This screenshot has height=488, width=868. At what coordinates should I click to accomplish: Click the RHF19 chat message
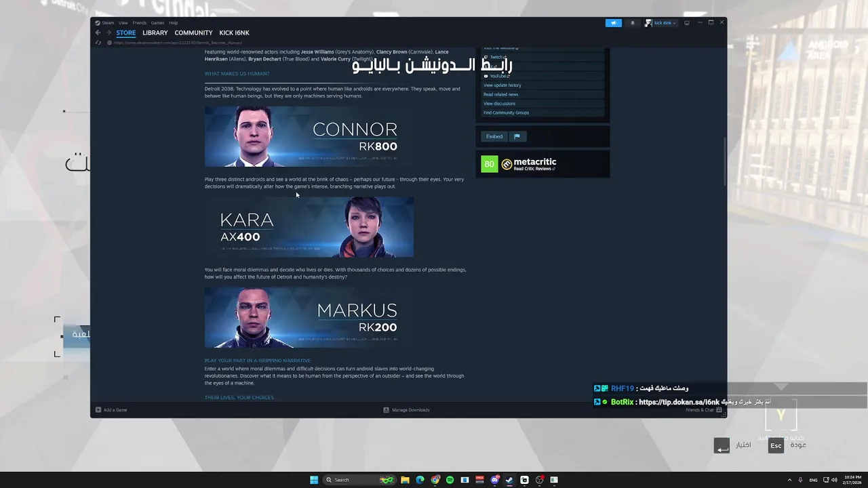click(642, 388)
